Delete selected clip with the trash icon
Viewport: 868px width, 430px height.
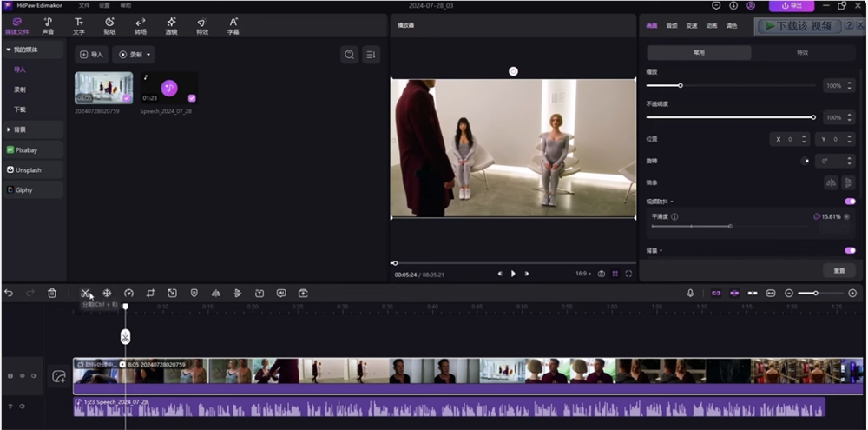(52, 294)
